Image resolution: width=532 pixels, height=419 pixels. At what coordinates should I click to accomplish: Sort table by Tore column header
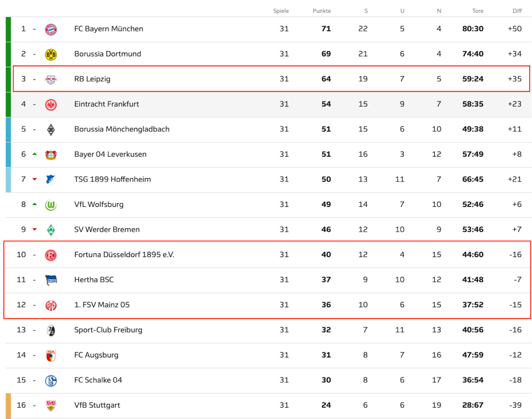click(x=478, y=11)
